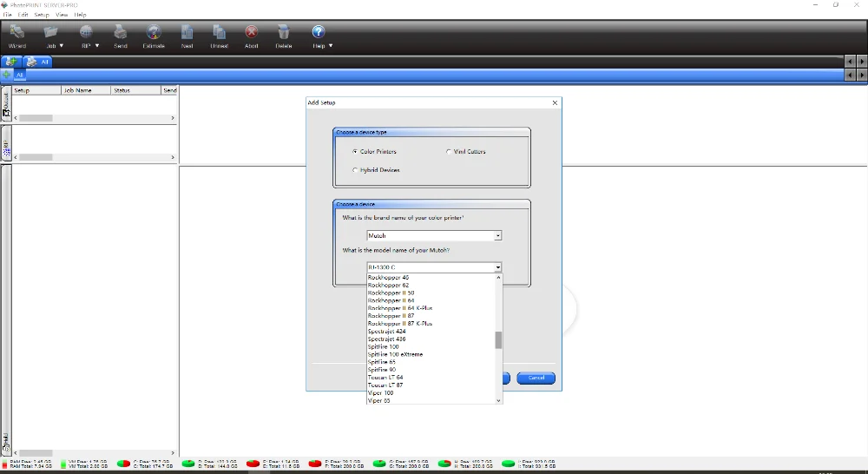Expand the Help toolbar dropdown arrow

[x=331, y=45]
